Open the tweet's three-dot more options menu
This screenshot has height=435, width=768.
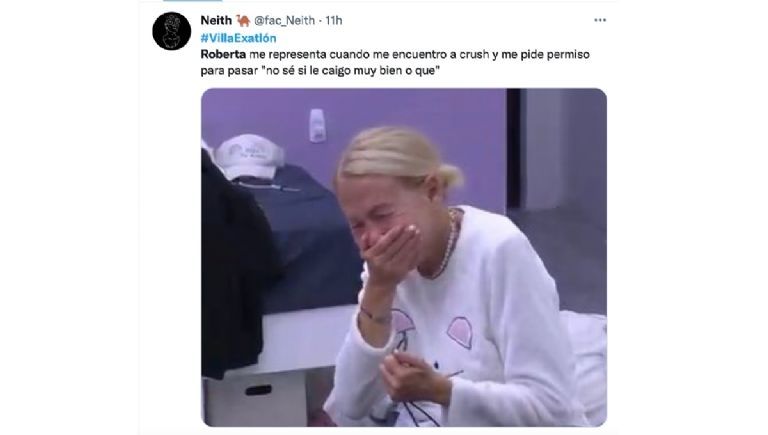click(x=600, y=20)
